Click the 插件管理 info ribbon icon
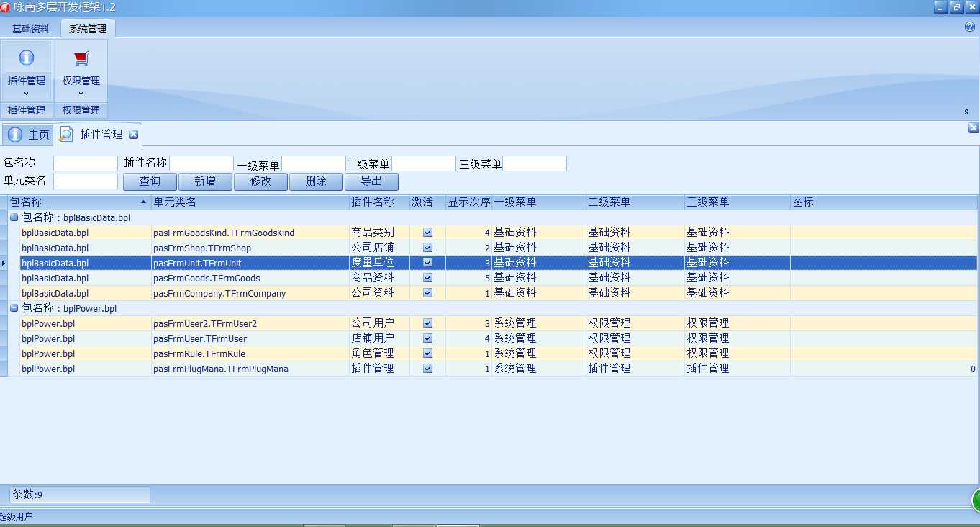This screenshot has width=980, height=527. (26, 58)
